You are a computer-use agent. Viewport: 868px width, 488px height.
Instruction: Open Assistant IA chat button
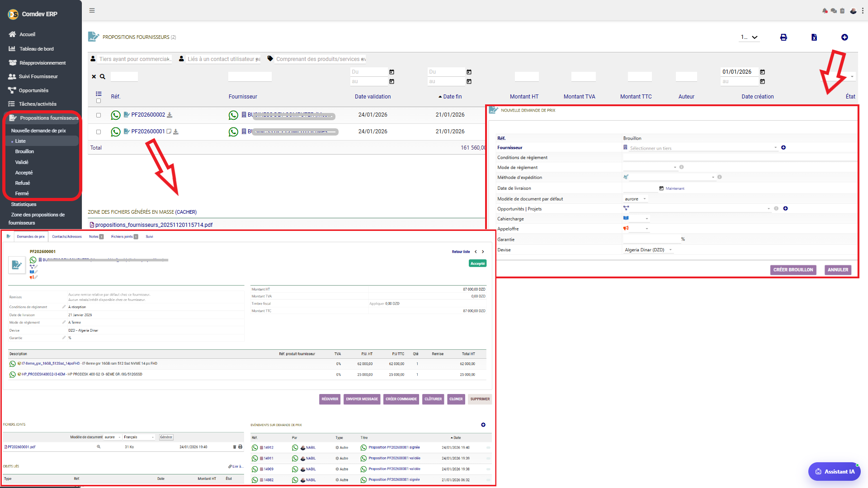pyautogui.click(x=835, y=472)
